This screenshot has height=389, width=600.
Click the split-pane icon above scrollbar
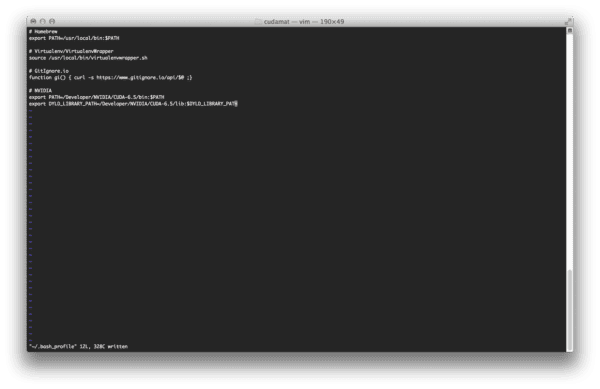tap(570, 30)
